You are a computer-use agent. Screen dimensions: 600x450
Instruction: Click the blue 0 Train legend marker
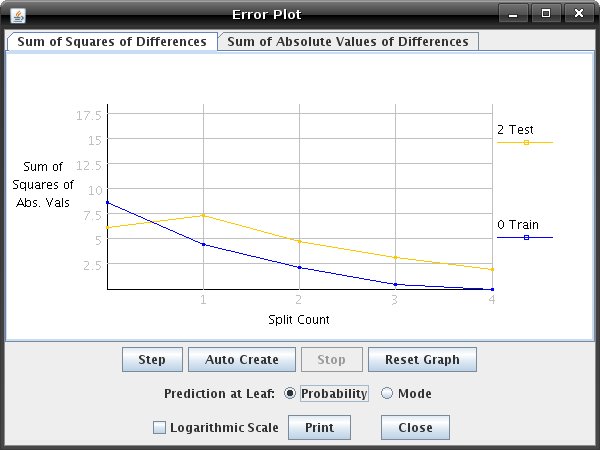click(x=526, y=238)
